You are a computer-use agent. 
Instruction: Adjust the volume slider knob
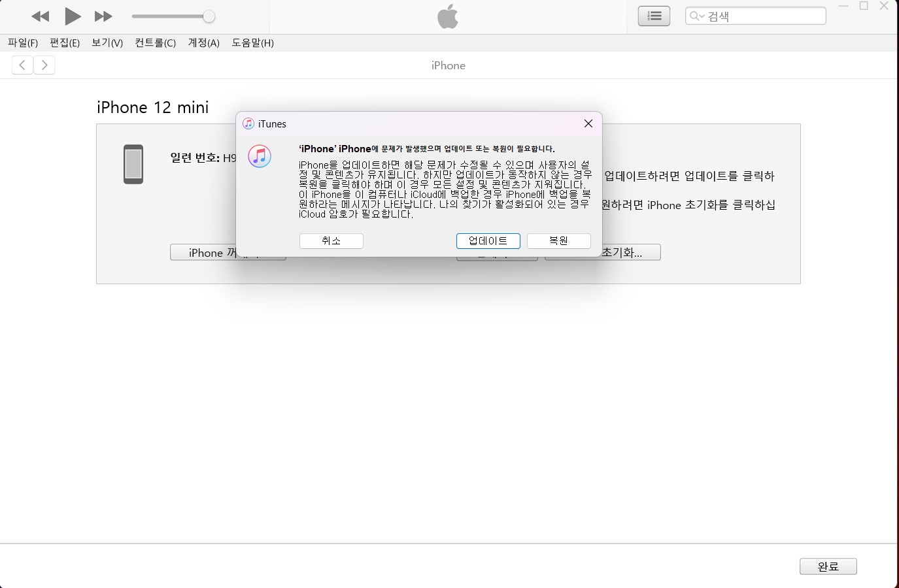(209, 16)
